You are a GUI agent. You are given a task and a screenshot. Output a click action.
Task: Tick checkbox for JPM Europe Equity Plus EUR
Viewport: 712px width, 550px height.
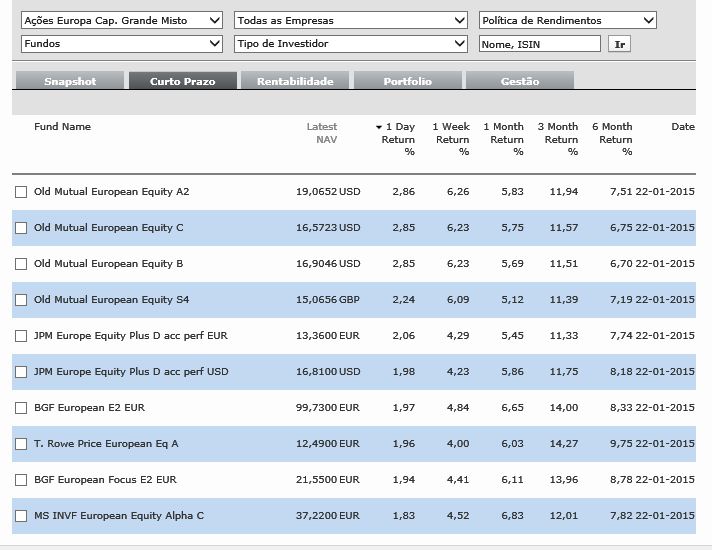click(x=21, y=336)
